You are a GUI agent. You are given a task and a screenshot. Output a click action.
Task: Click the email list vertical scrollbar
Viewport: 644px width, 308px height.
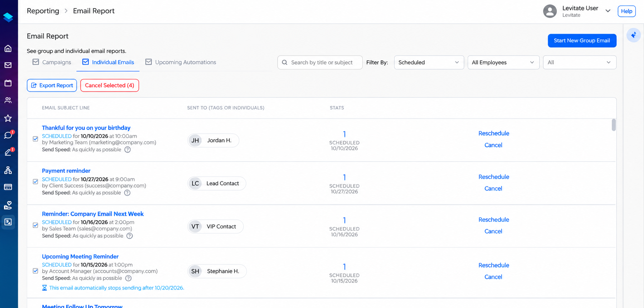(x=613, y=125)
